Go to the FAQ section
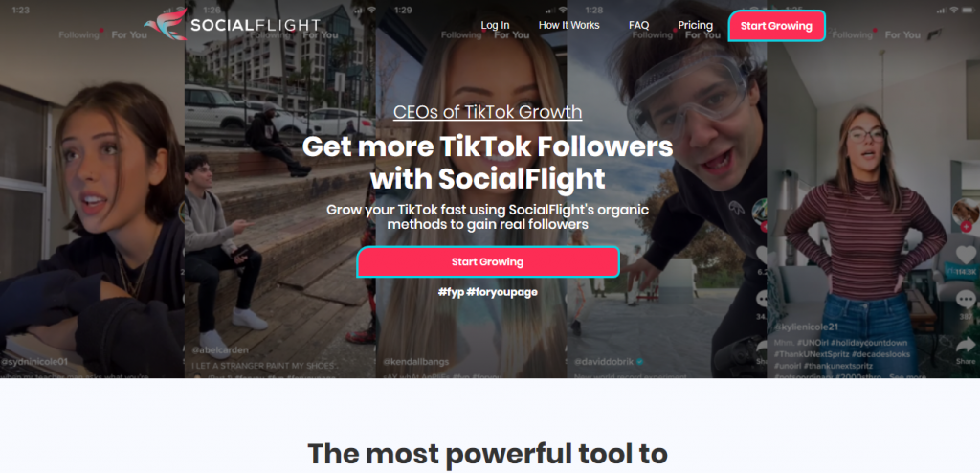This screenshot has height=473, width=980. point(638,26)
